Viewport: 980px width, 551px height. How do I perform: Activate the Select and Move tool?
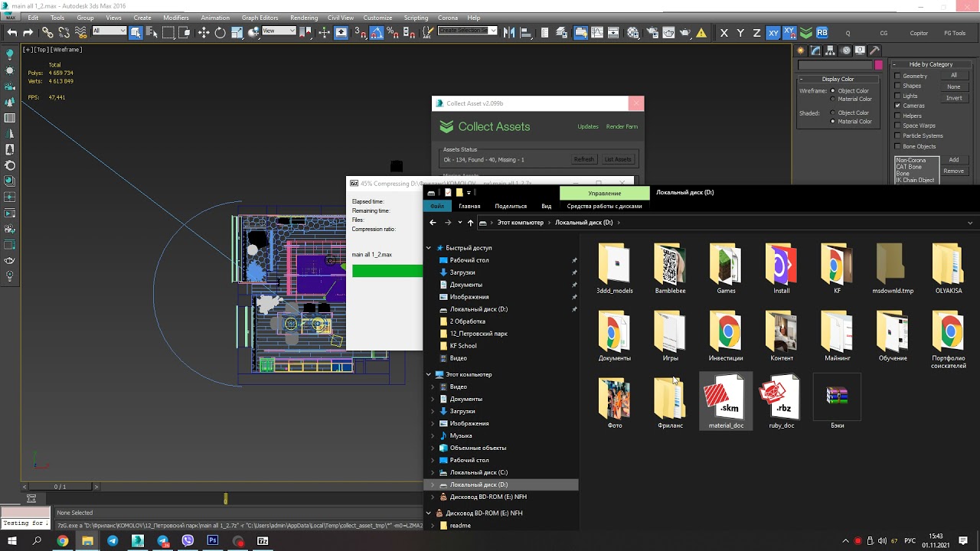click(x=204, y=33)
